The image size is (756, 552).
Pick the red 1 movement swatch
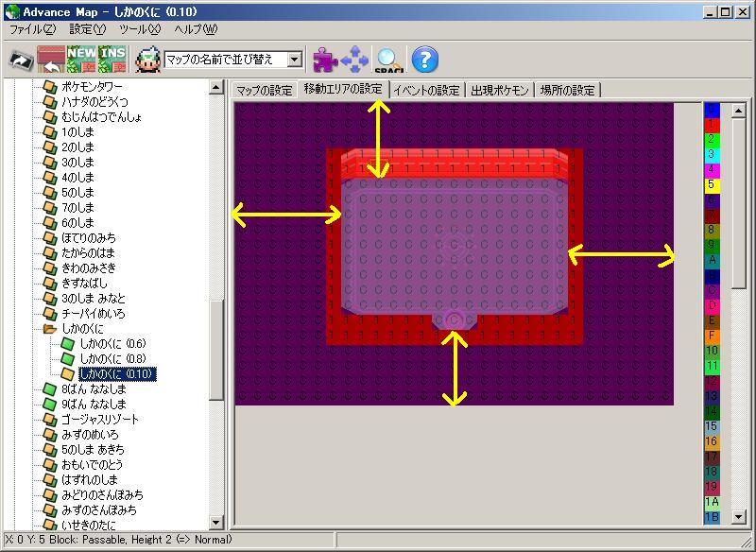pos(712,124)
